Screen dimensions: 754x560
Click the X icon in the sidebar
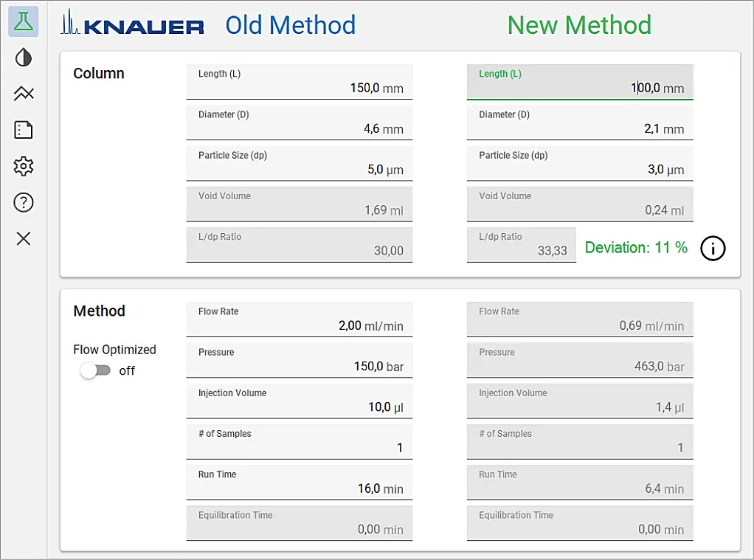coord(22,238)
